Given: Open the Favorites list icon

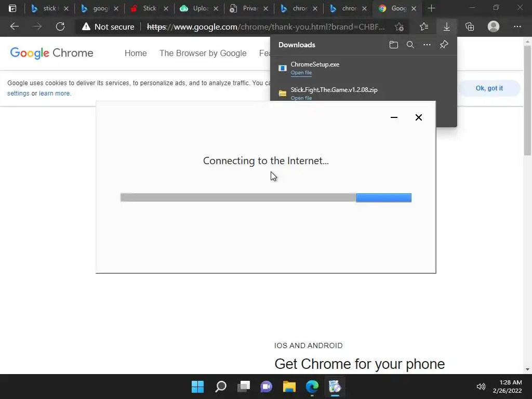Looking at the screenshot, I should tap(424, 26).
